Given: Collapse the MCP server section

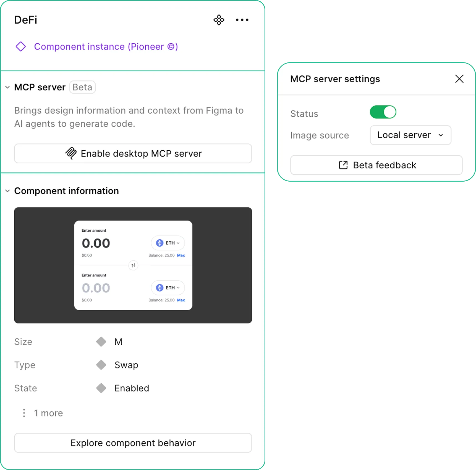Looking at the screenshot, I should click(7, 87).
